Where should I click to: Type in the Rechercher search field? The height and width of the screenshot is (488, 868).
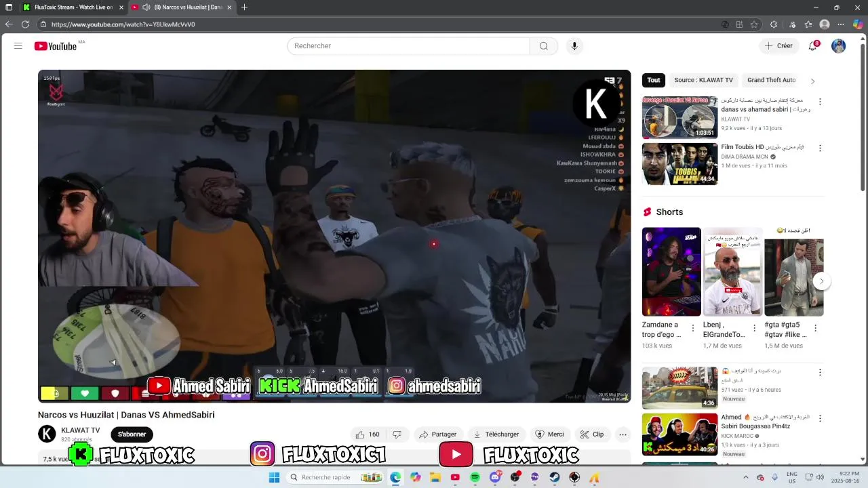coord(408,46)
